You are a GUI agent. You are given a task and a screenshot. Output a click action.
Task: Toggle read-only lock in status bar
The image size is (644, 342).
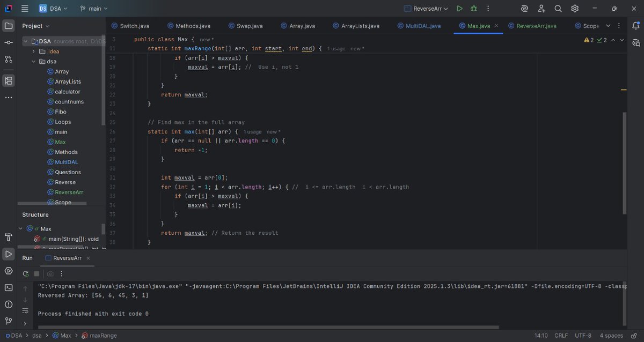tap(633, 336)
